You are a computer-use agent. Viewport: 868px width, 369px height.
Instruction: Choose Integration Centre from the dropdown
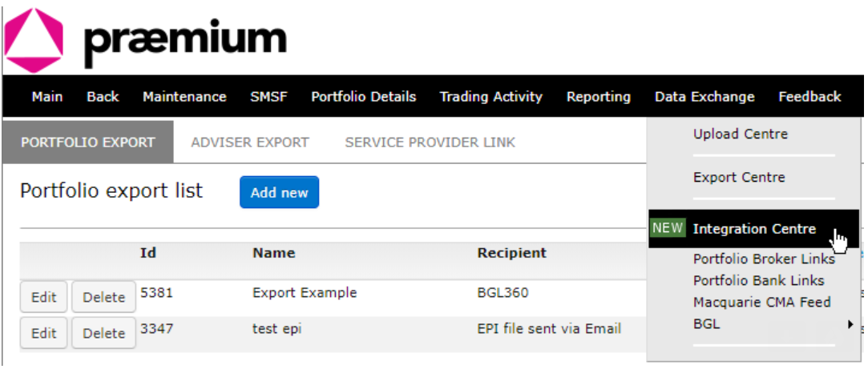pyautogui.click(x=754, y=228)
